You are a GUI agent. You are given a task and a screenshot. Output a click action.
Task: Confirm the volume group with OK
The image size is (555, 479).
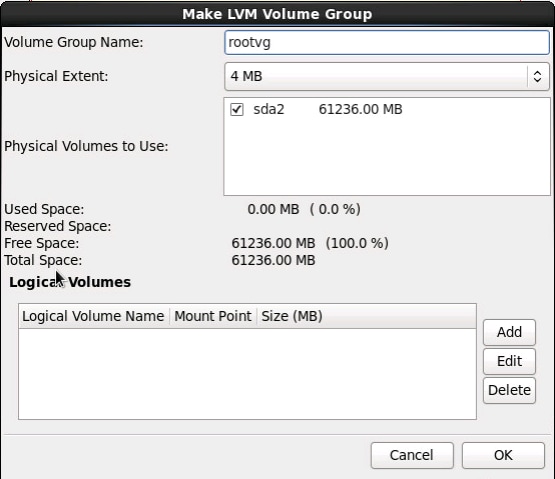tap(503, 455)
